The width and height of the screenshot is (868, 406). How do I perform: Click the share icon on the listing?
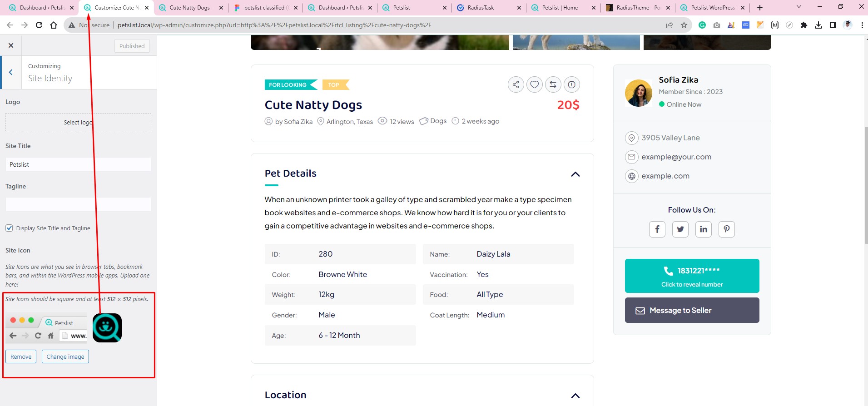pyautogui.click(x=516, y=84)
